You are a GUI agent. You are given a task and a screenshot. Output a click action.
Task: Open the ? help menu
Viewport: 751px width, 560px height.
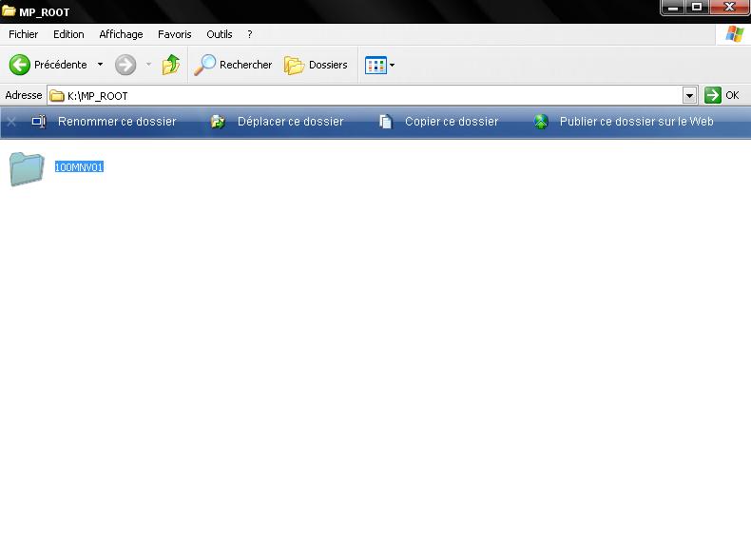pos(249,34)
